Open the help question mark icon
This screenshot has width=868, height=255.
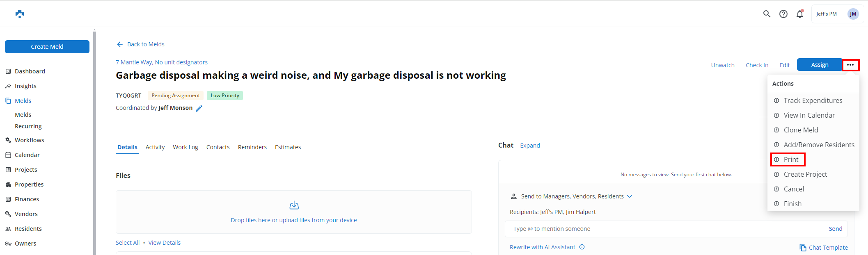tap(783, 14)
